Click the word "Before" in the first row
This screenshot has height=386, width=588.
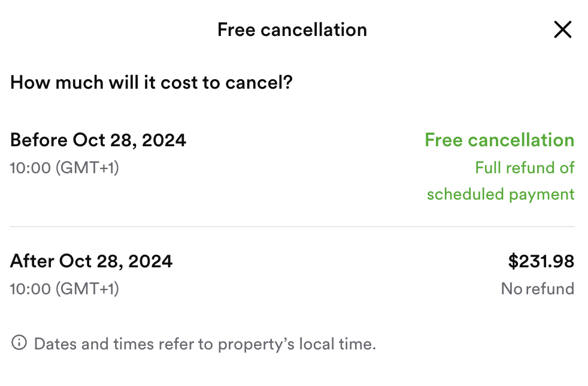click(39, 140)
